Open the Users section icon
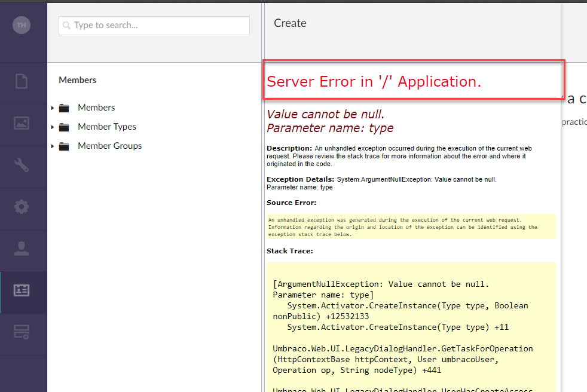Image resolution: width=587 pixels, height=392 pixels. tap(22, 249)
